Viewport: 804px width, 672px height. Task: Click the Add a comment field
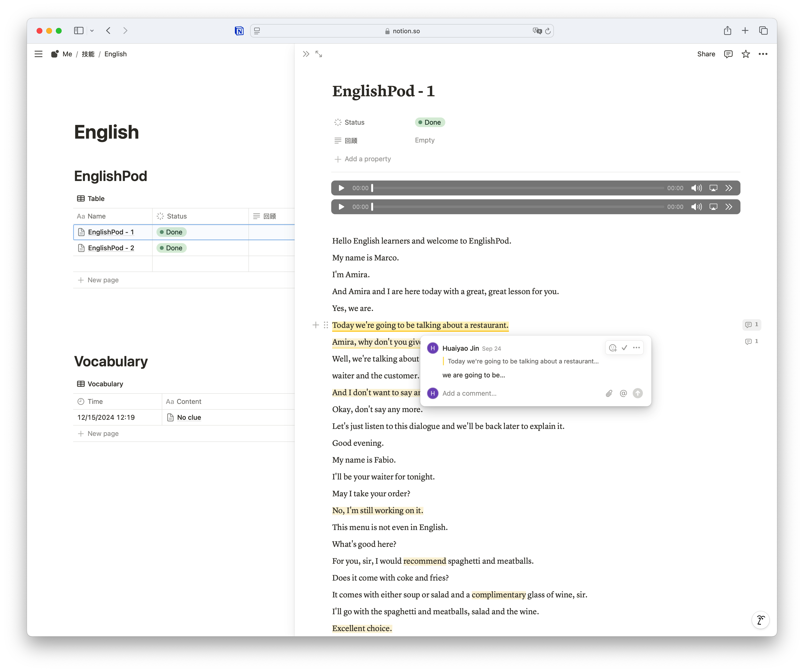click(521, 393)
